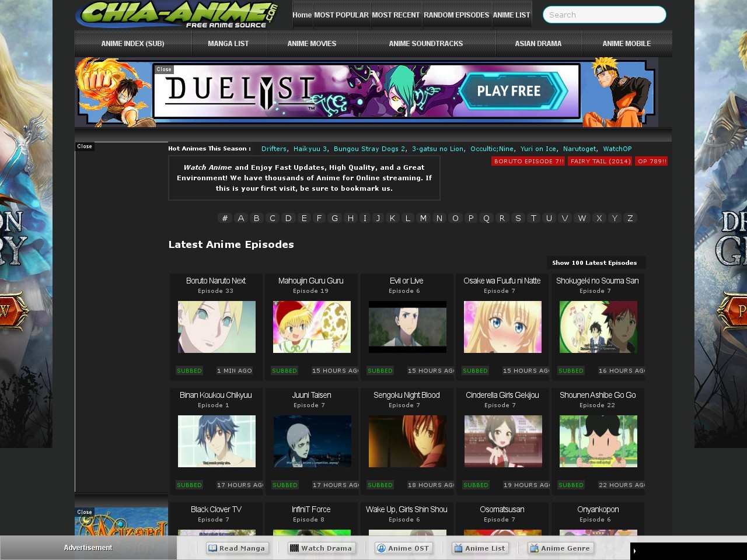Click Show 100 Latest Episodes
747x560 pixels.
tap(595, 263)
